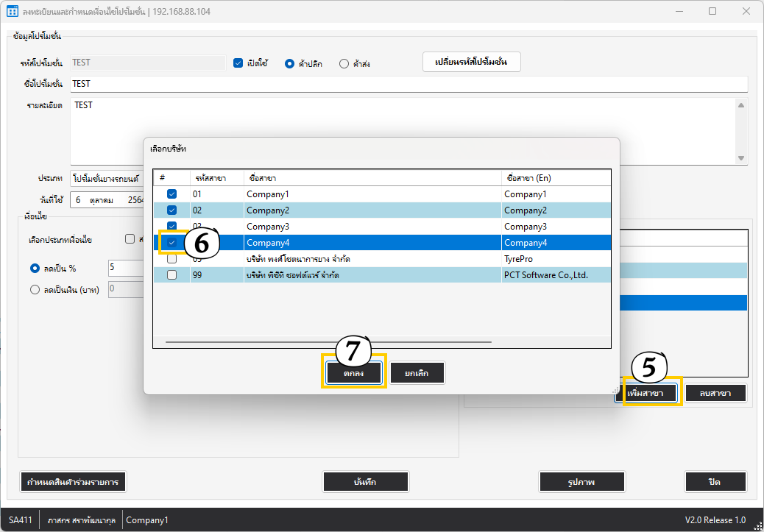Sort by the ชื่อสาขา (En) column header
The width and height of the screenshot is (764, 532).
[x=554, y=178]
